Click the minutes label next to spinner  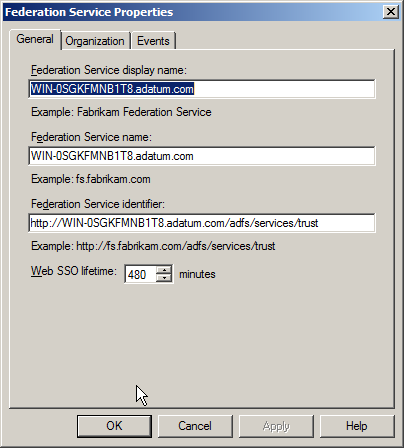197,274
